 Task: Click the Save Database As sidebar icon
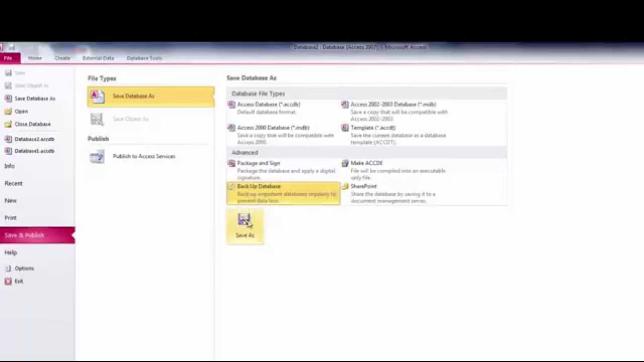click(x=8, y=99)
